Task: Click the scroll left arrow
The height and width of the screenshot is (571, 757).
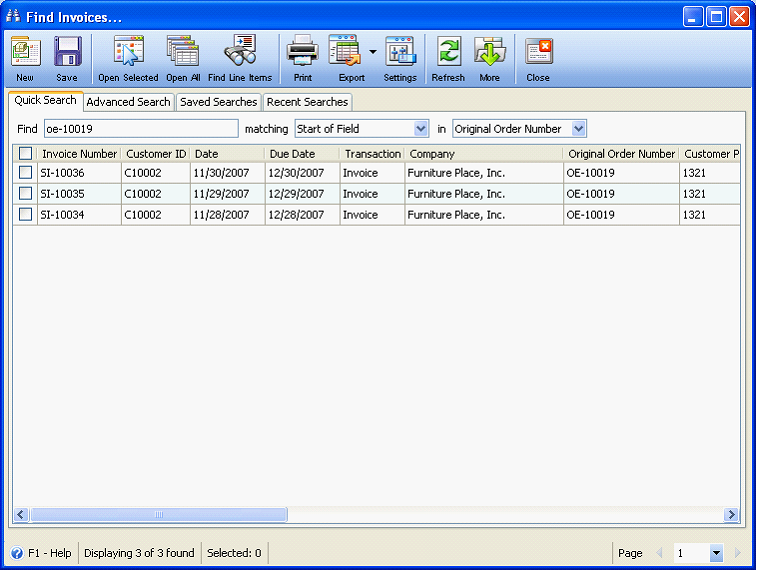Action: pyautogui.click(x=21, y=515)
